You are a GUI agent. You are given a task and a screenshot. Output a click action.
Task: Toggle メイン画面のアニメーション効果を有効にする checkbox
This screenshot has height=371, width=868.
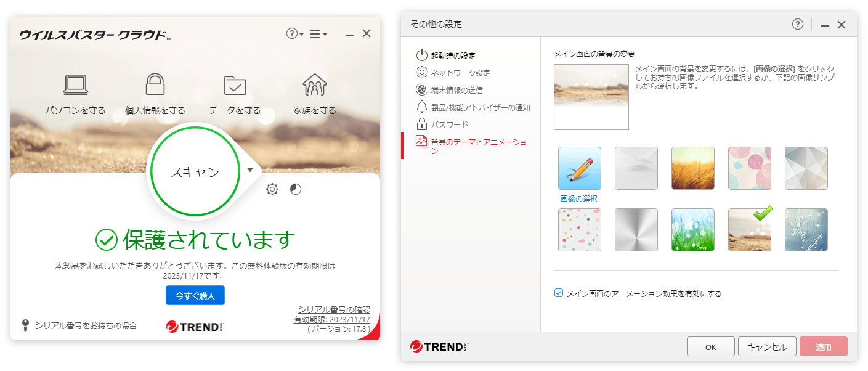coord(559,293)
